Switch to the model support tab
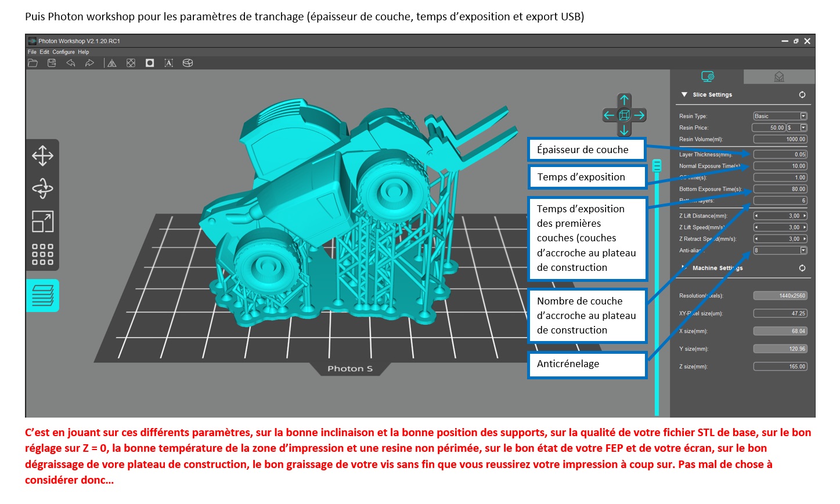 [x=779, y=77]
